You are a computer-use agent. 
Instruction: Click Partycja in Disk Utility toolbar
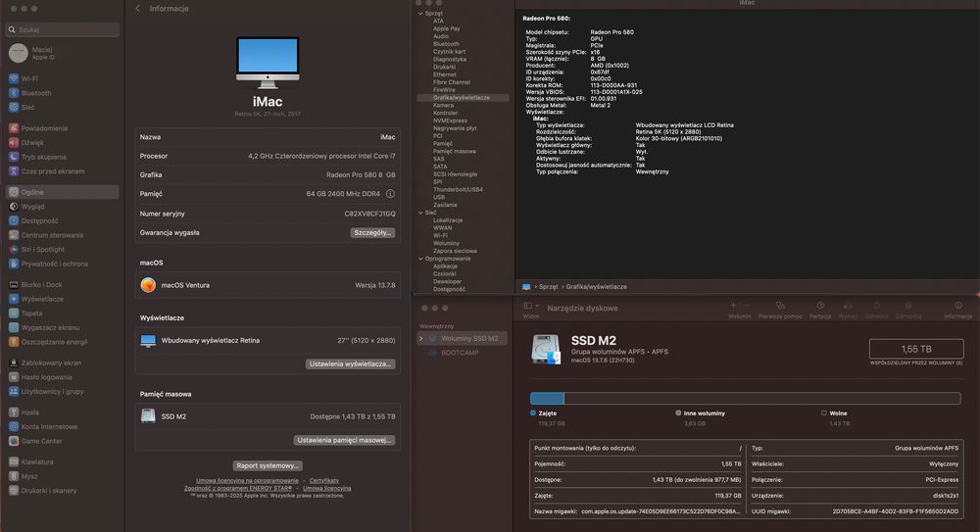pyautogui.click(x=820, y=309)
